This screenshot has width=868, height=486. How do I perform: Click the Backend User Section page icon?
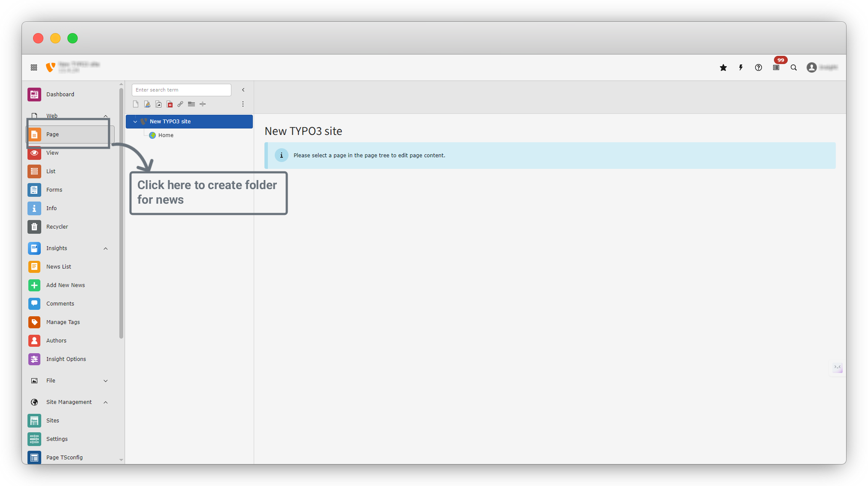pos(147,104)
